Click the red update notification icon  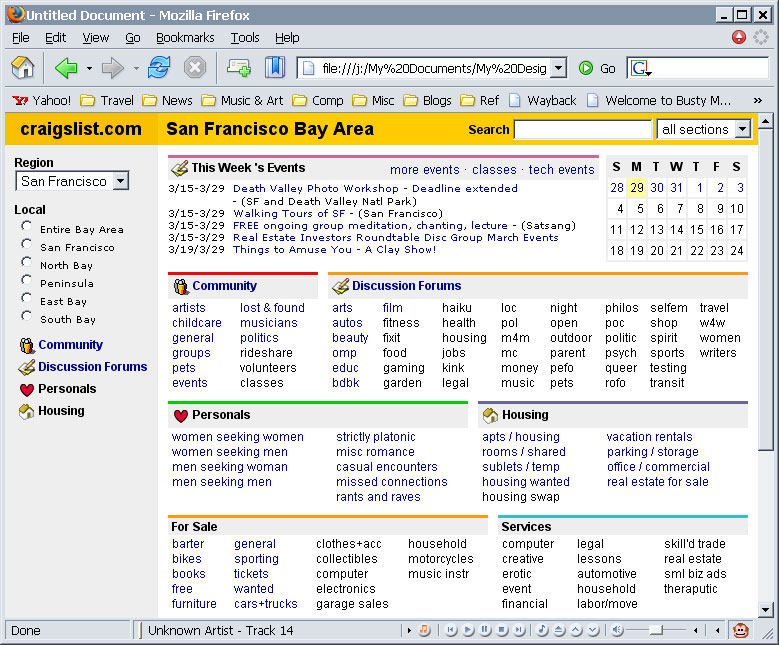point(739,37)
